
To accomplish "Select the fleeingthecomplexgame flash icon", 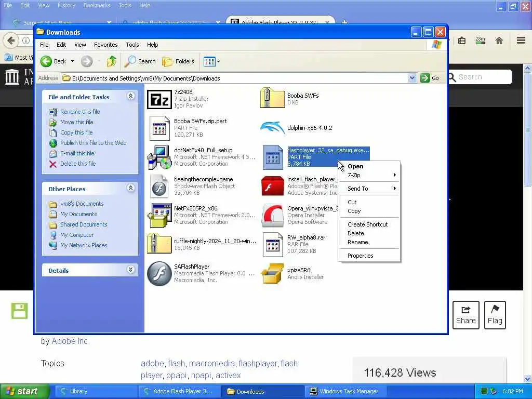I will pyautogui.click(x=159, y=187).
